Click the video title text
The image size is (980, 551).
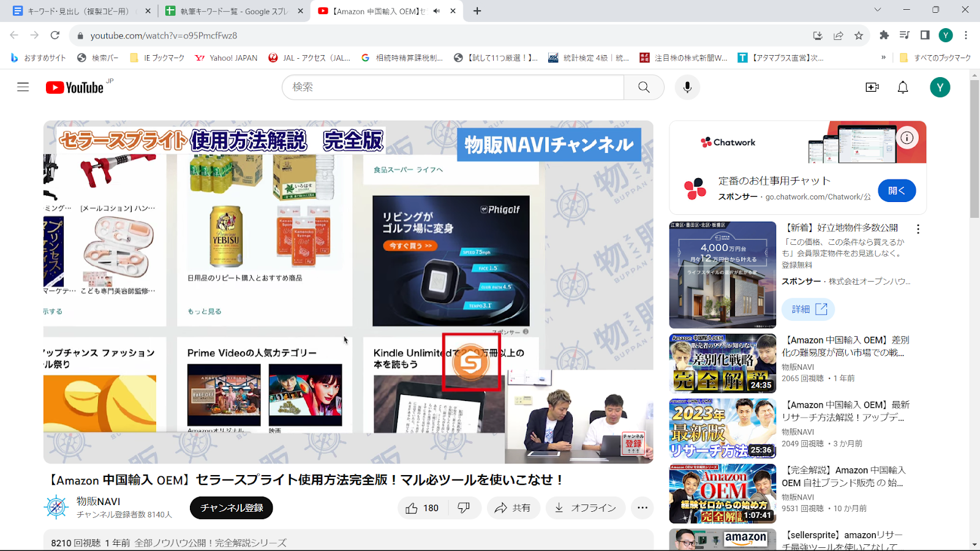306,480
